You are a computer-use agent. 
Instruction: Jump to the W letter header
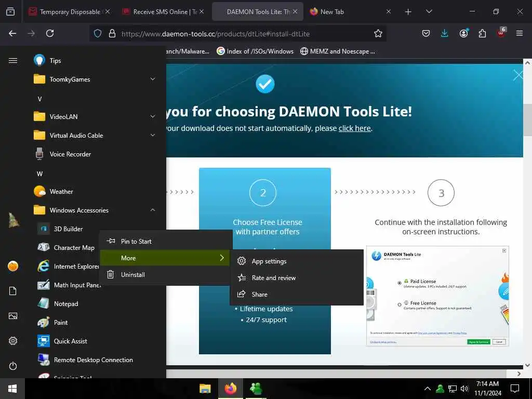click(39, 174)
